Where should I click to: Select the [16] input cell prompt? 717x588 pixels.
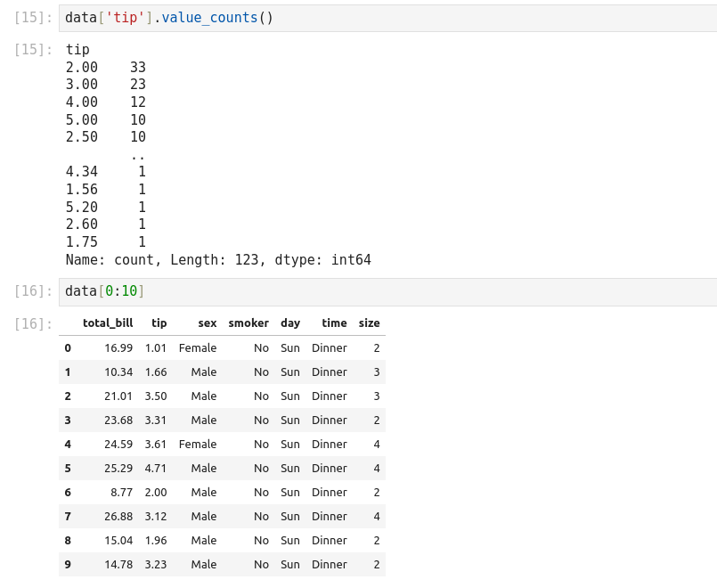34,291
